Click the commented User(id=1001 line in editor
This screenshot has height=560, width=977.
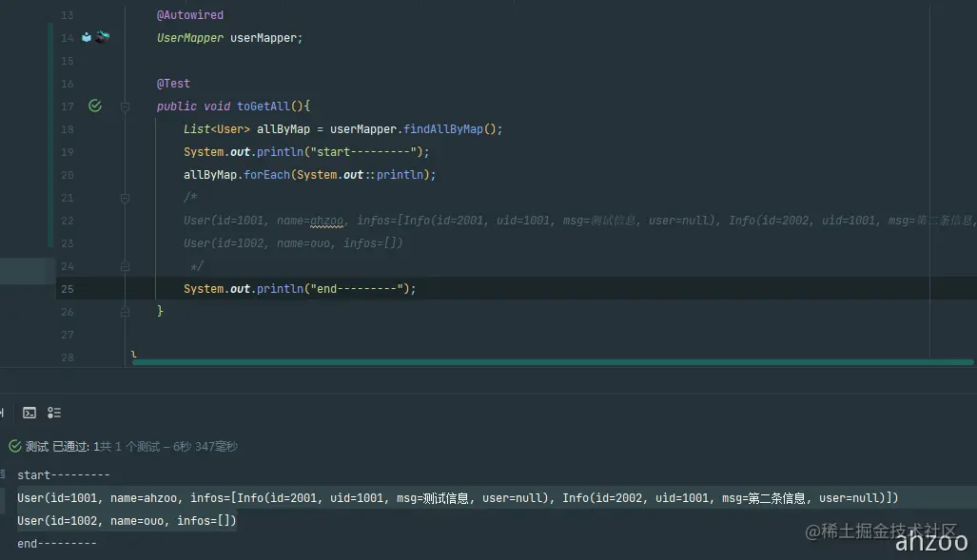pos(579,221)
